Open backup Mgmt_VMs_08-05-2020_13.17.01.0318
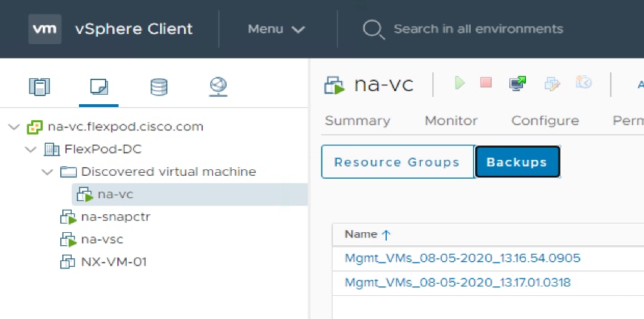The height and width of the screenshot is (319, 644). pyautogui.click(x=458, y=283)
